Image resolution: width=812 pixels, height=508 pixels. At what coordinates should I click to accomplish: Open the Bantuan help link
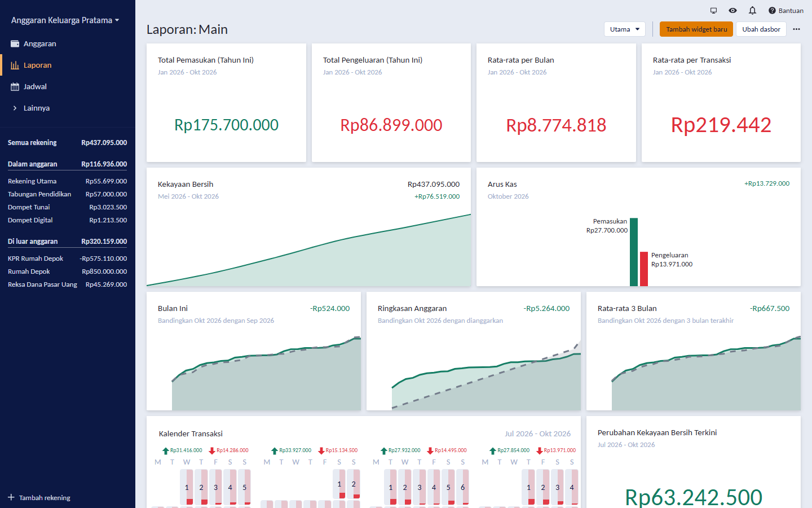pyautogui.click(x=786, y=11)
